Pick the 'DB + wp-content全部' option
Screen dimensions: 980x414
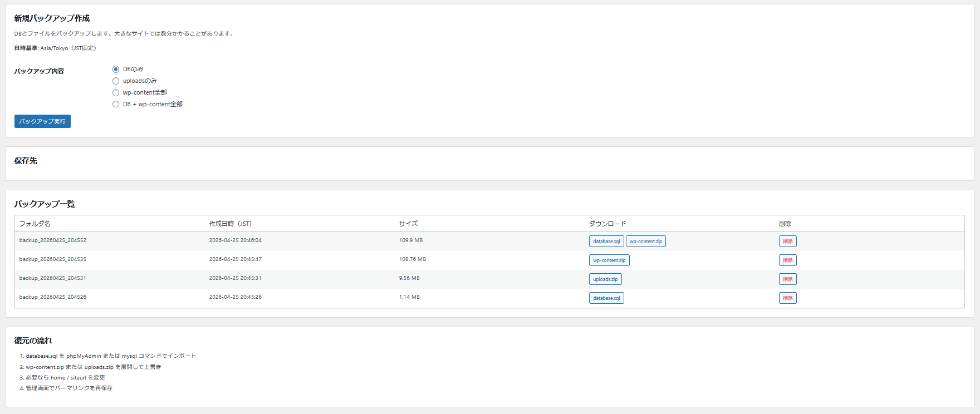click(x=116, y=105)
